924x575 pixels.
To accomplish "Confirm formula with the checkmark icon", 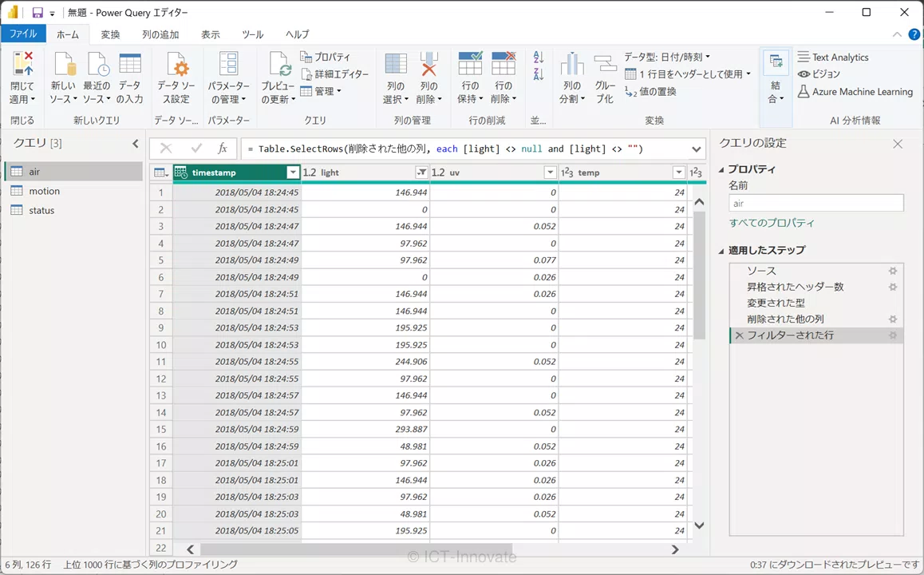I will (196, 149).
